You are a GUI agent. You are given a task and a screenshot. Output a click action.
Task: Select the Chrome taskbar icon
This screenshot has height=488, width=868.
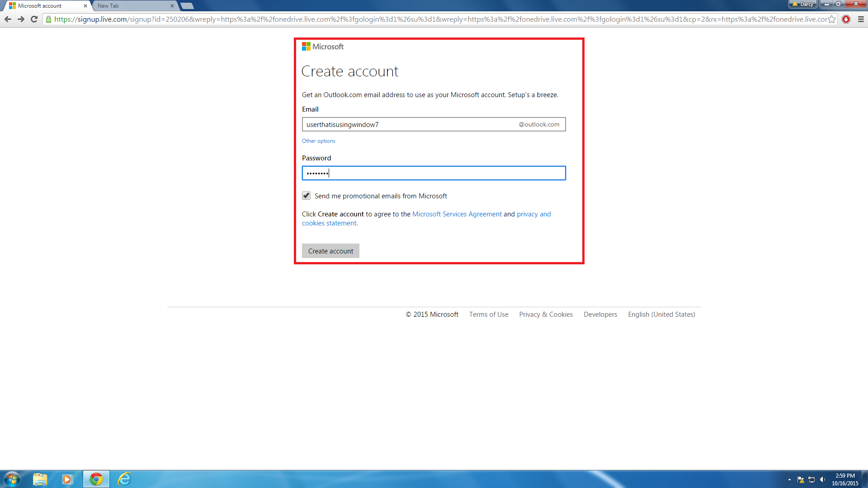(96, 479)
